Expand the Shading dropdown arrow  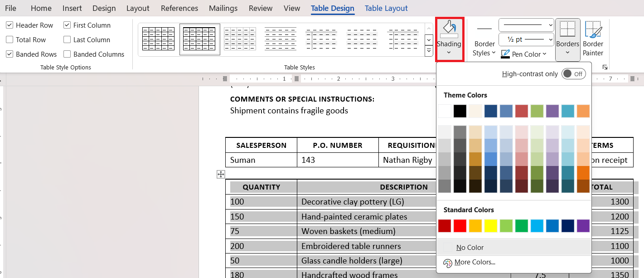point(449,53)
